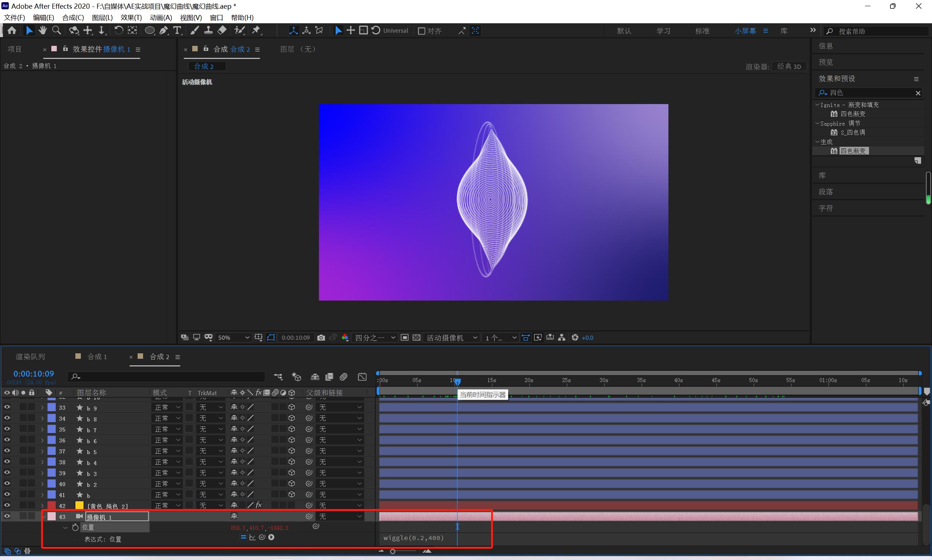The width and height of the screenshot is (932, 560).
Task: Toggle the transparency grid icon
Action: (416, 338)
